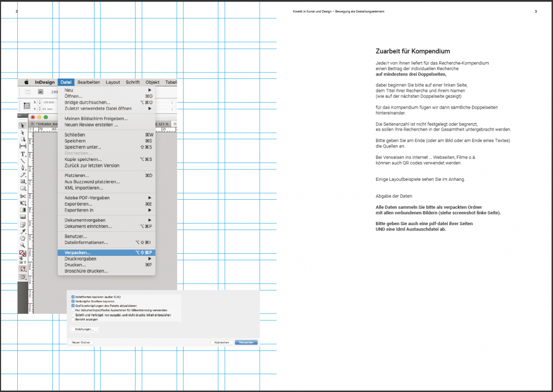
Task: Click the Y position field showing 65 mm
Action: 49,109
